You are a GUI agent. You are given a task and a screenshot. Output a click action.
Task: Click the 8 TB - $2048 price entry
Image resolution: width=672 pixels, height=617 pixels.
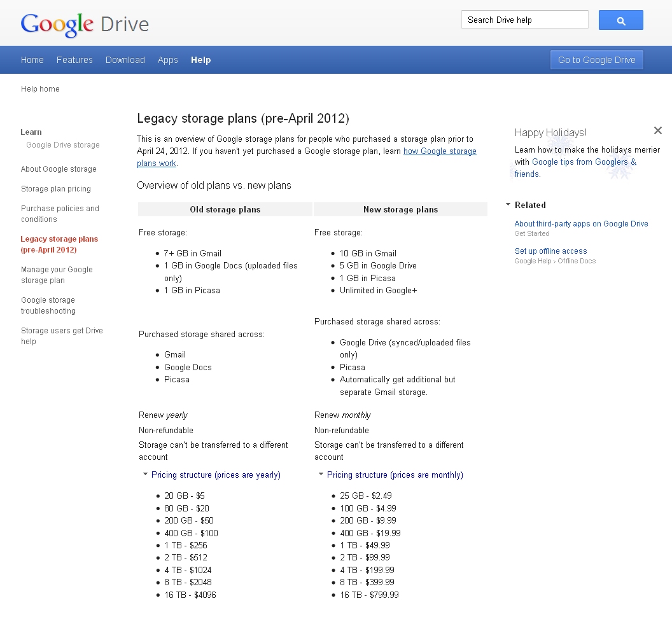click(x=188, y=582)
